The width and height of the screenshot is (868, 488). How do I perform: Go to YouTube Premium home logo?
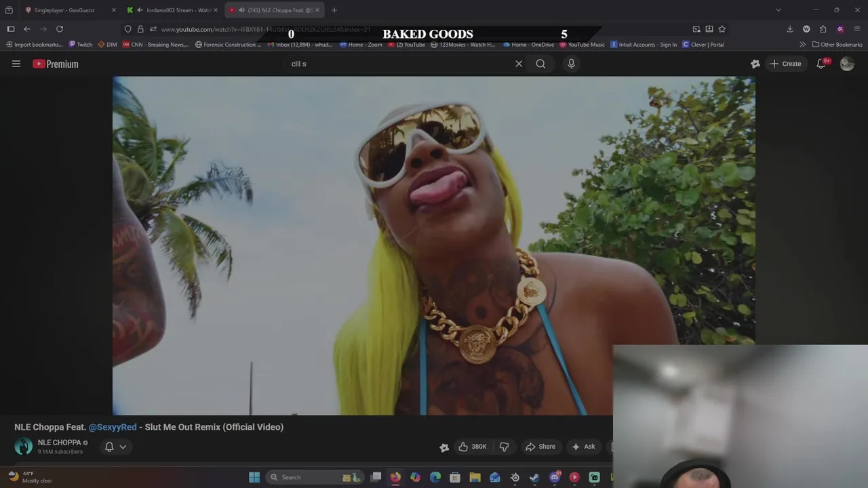coord(56,64)
